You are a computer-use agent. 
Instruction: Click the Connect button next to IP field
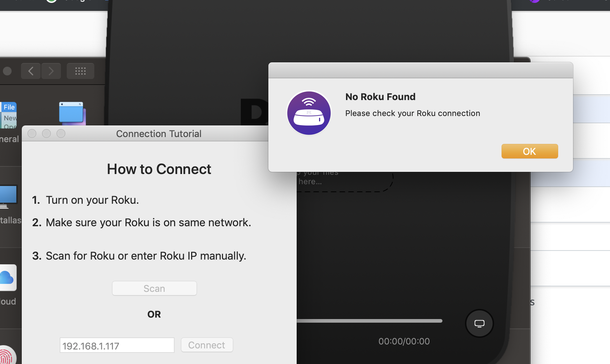tap(207, 345)
